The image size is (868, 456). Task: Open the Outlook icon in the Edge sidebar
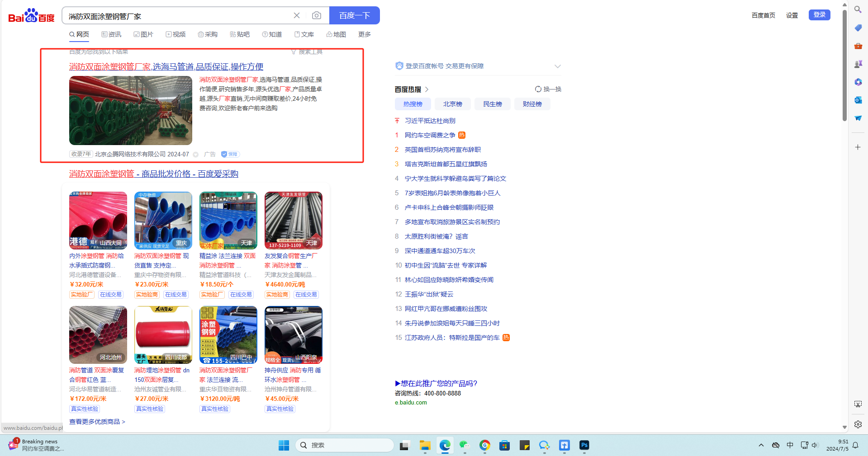point(858,100)
